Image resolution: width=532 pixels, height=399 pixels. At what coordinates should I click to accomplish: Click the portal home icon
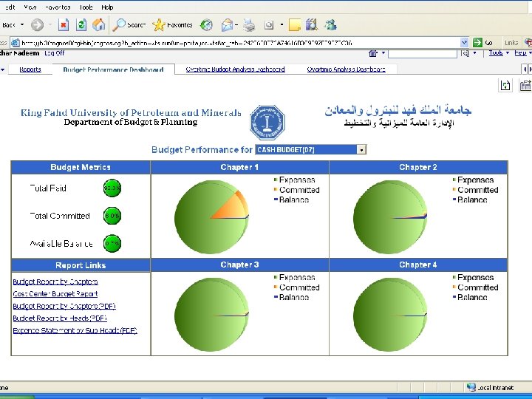tap(373, 53)
